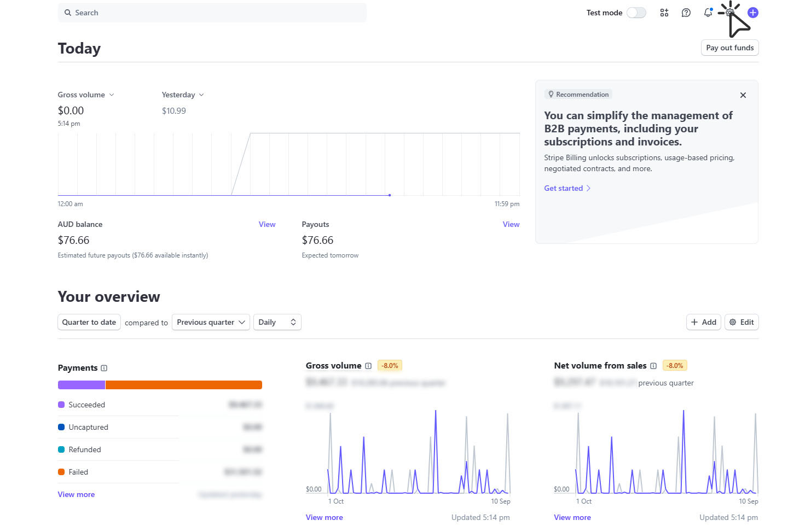Image resolution: width=811 pixels, height=532 pixels.
Task: Click the $0.00 gross volume today value
Action: [x=71, y=110]
